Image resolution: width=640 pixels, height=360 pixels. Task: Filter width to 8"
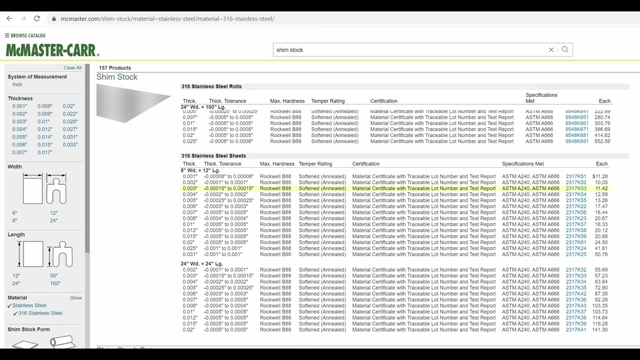click(x=15, y=221)
